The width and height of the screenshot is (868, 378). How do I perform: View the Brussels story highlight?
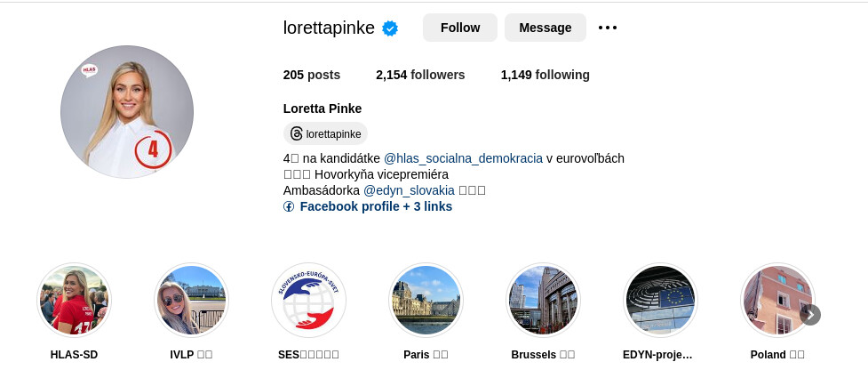click(543, 300)
